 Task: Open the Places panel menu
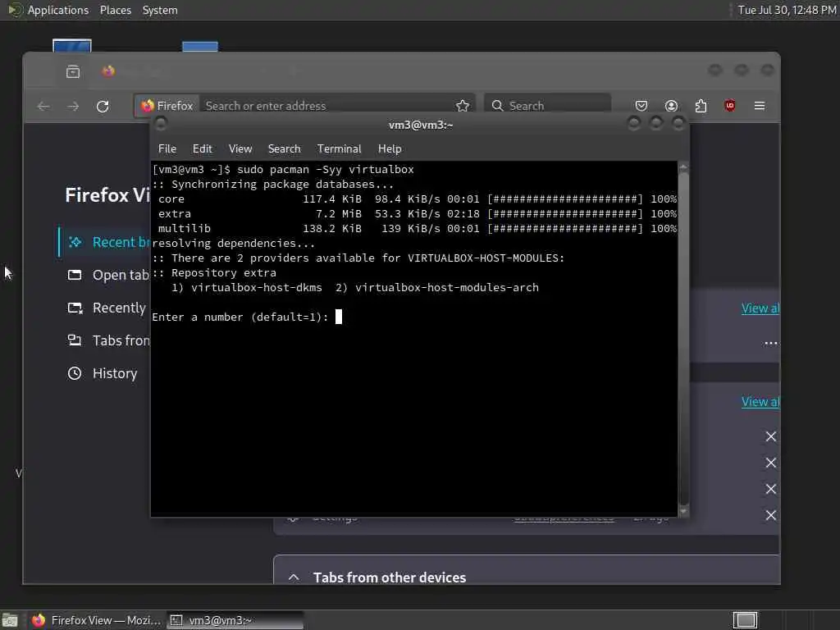pos(116,10)
